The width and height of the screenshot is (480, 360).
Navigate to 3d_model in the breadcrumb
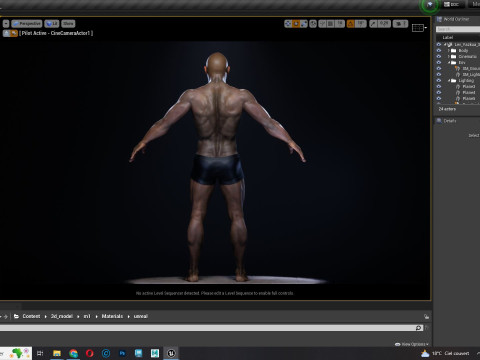62,316
